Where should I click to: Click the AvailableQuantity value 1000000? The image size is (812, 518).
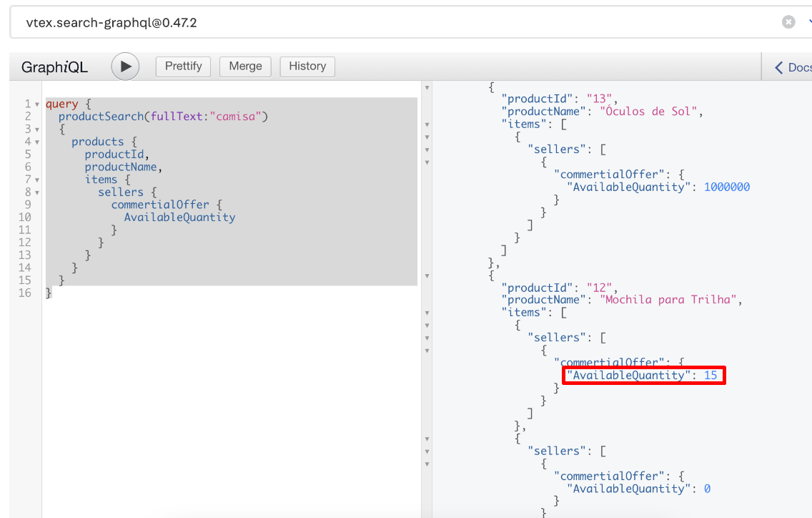[x=726, y=187]
